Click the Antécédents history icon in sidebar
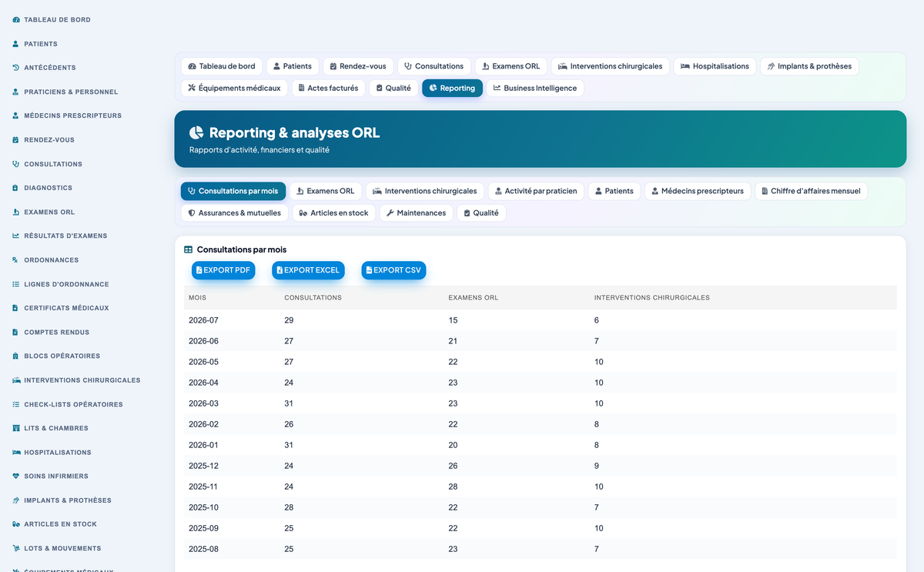924x572 pixels. 16,68
